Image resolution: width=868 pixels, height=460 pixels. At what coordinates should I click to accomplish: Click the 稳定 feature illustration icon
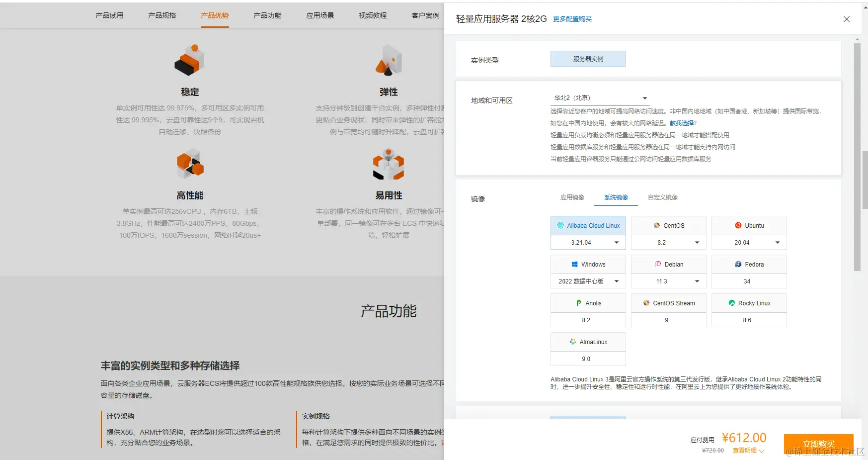pos(190,60)
